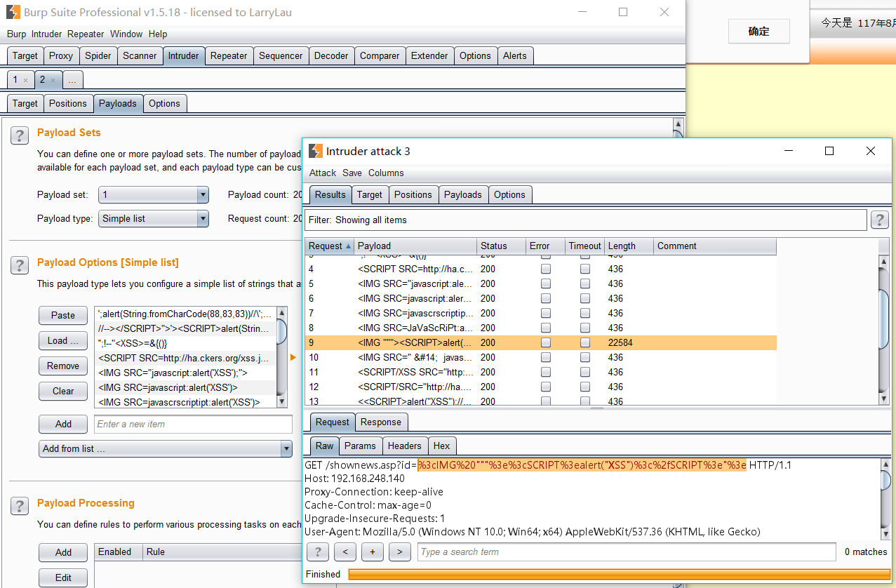Open the Params sub-tab
The image size is (896, 588).
(361, 446)
